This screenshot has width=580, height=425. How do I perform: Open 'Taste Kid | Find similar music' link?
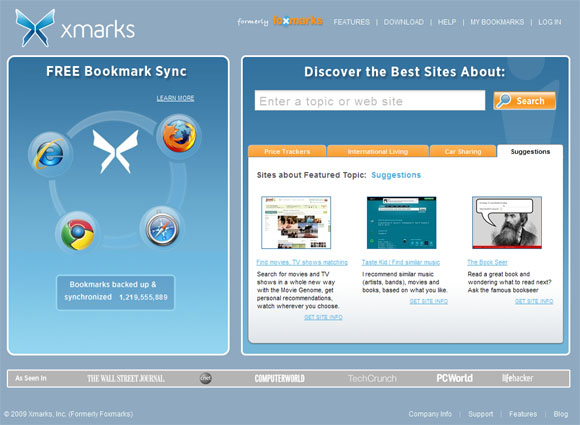tap(401, 262)
